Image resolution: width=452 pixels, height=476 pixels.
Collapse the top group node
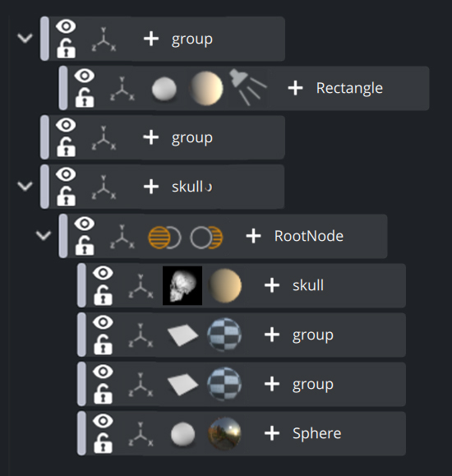[25, 39]
